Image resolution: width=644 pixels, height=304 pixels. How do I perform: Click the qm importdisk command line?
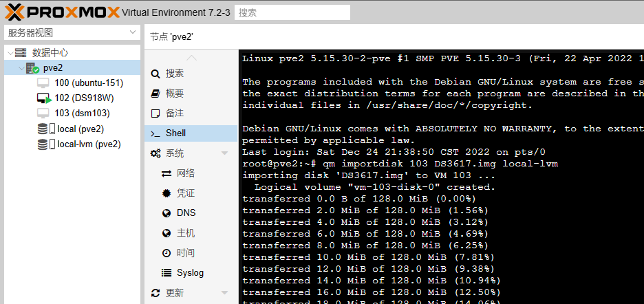pyautogui.click(x=400, y=164)
